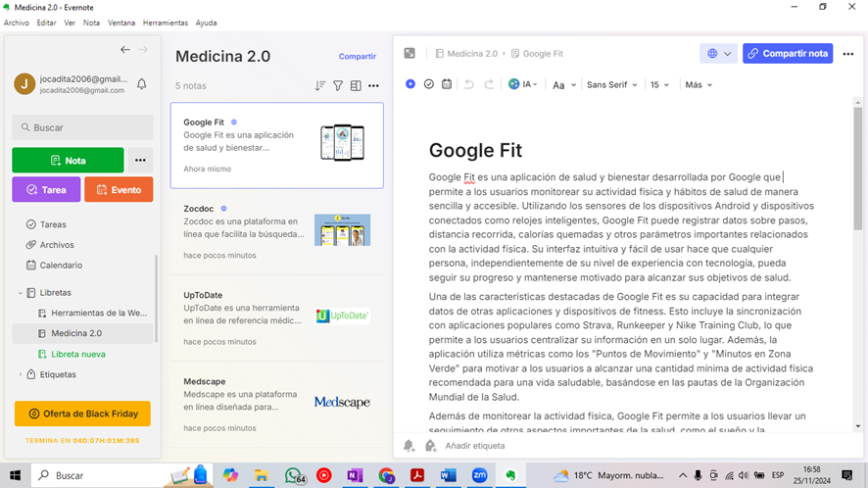
Task: Open IA assistant dropdown
Action: (523, 84)
